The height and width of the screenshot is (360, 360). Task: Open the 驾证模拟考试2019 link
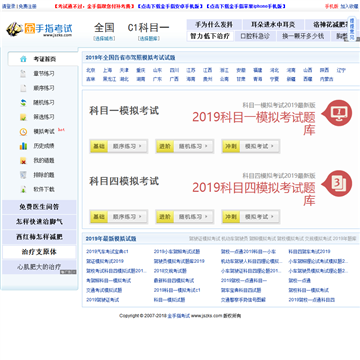coord(105,261)
